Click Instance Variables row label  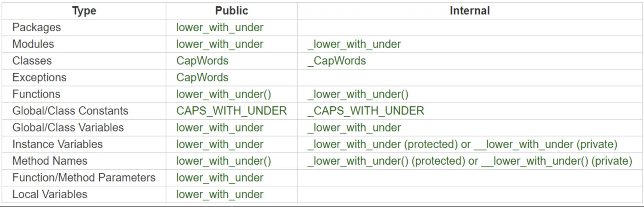click(57, 144)
